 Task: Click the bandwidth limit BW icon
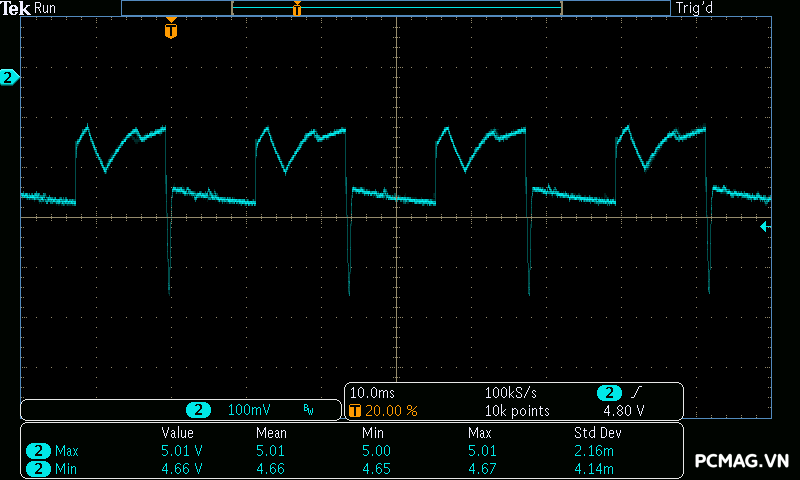309,410
